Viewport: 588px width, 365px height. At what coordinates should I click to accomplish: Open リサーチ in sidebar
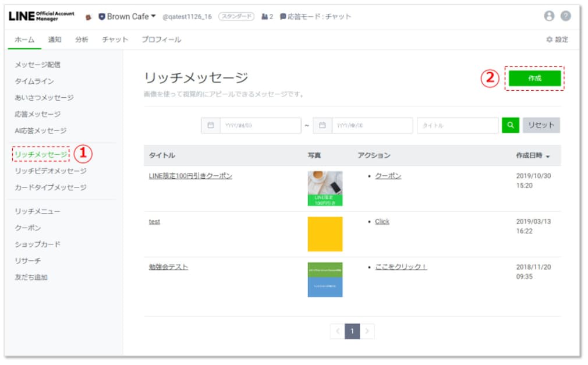(28, 261)
